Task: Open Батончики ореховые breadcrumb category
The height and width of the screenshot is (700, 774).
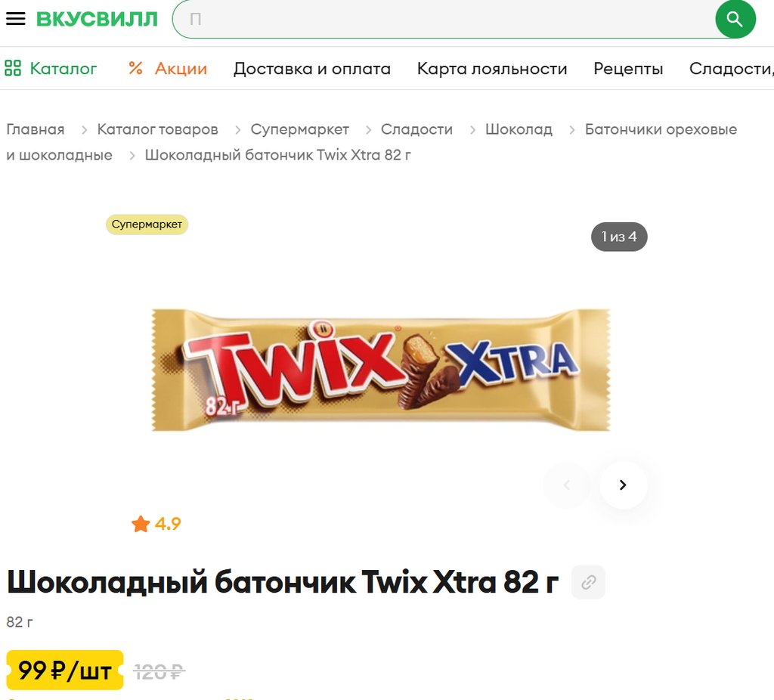Action: pos(661,129)
